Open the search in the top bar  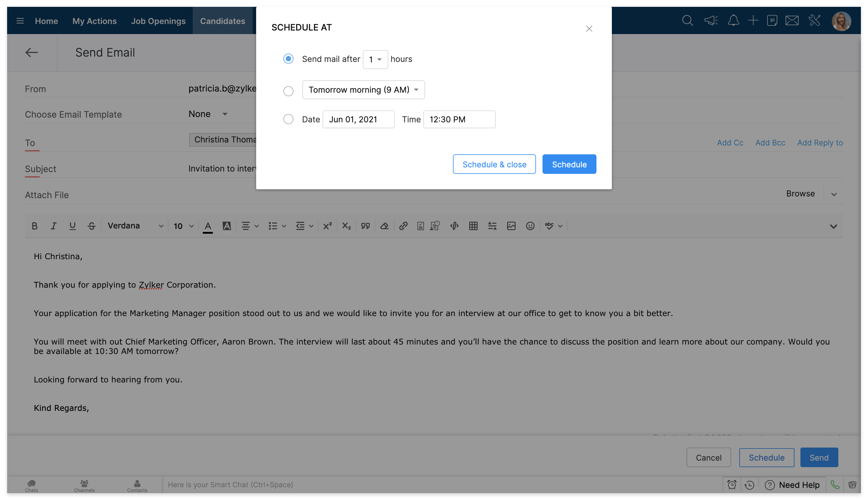pyautogui.click(x=687, y=21)
